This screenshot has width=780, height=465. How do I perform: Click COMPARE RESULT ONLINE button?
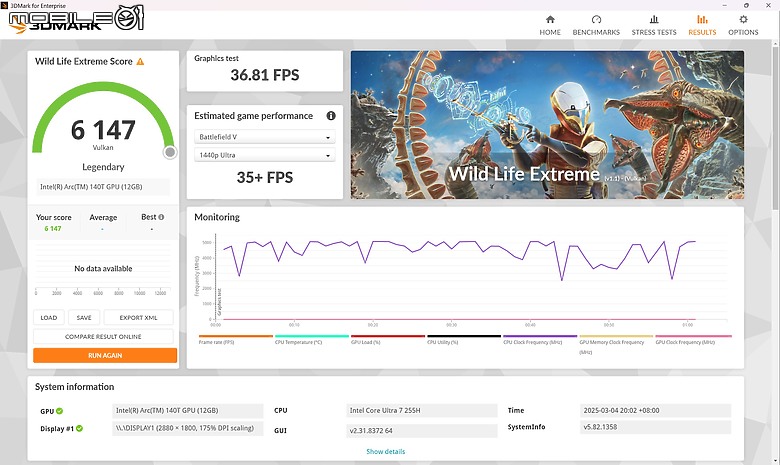[103, 337]
